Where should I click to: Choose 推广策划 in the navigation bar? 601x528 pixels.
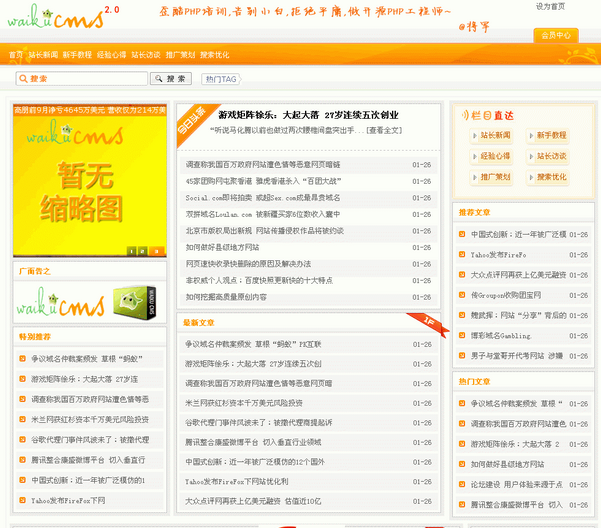pos(180,55)
